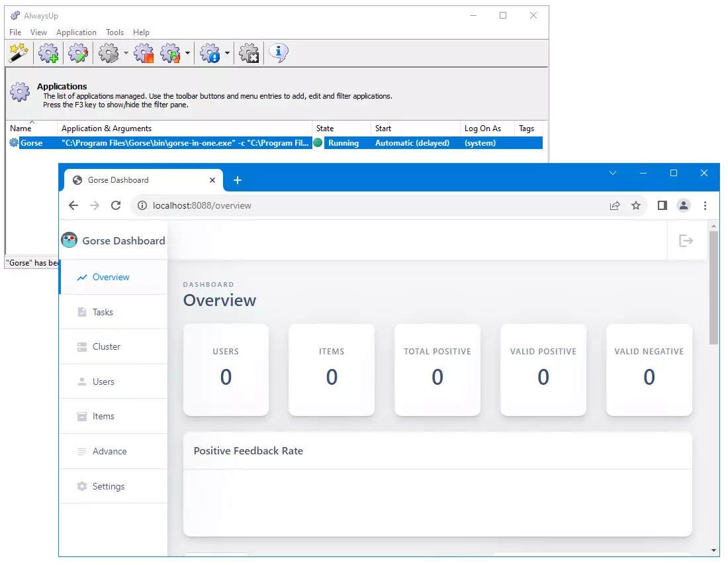The width and height of the screenshot is (728, 565).
Task: Click the dashboard page scrollbar thumb
Action: 713,288
